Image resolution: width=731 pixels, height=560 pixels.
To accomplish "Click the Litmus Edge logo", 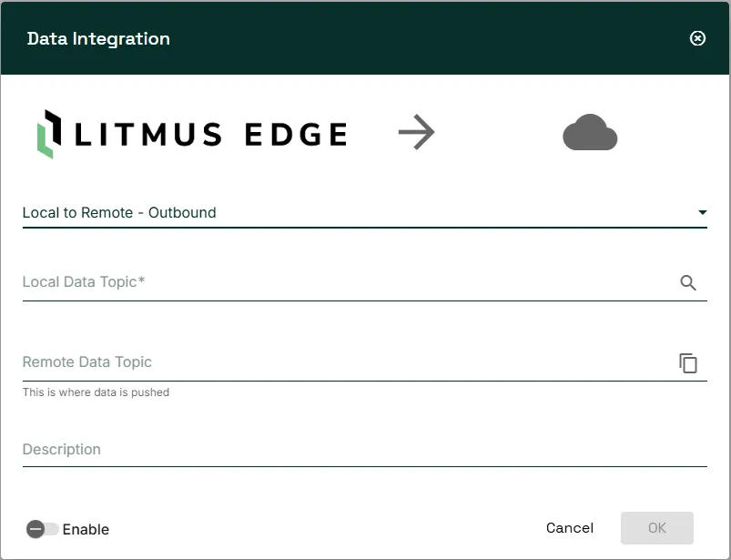I will pos(192,134).
